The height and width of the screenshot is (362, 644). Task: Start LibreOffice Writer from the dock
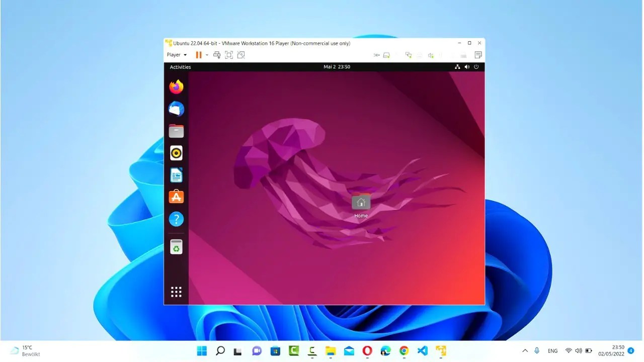click(176, 175)
